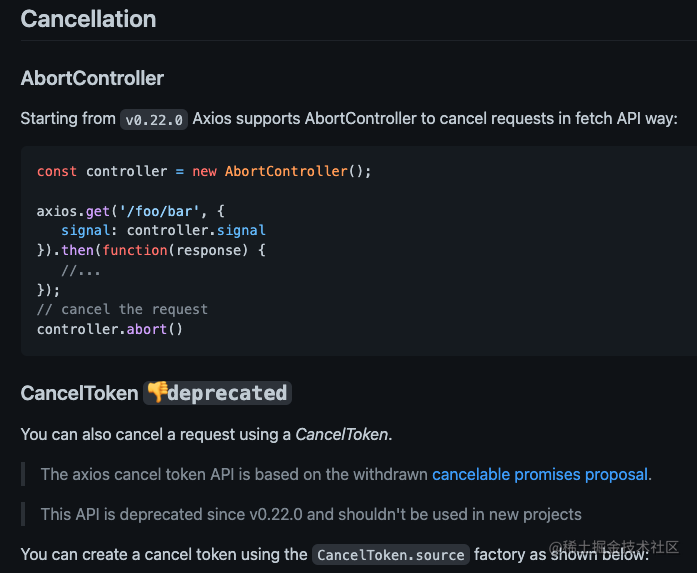The height and width of the screenshot is (573, 697).
Task: Click the CancelToken.source inline code
Action: pos(389,554)
